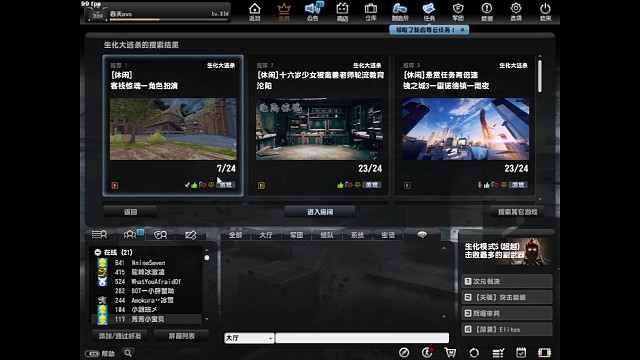Click the red play icon on first room card
640x360 pixels.
point(115,185)
